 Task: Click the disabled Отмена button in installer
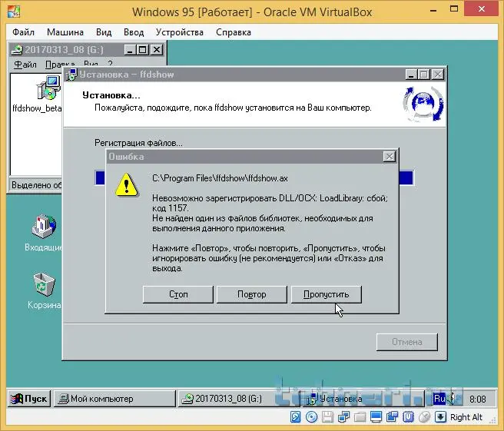(407, 342)
